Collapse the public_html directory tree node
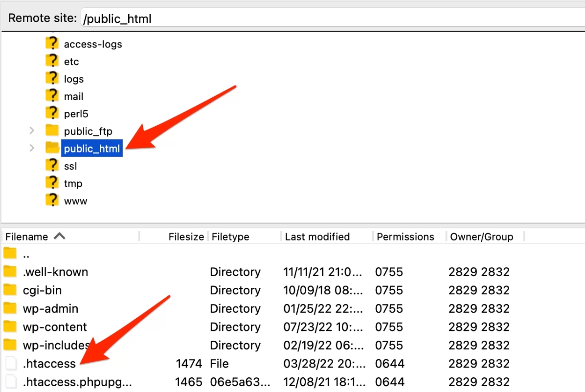The image size is (585, 392). pyautogui.click(x=31, y=148)
